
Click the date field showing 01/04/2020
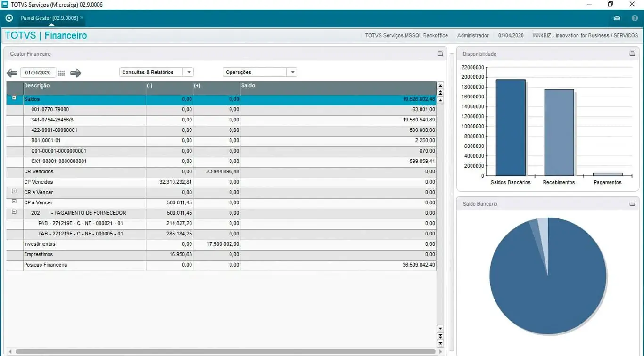pyautogui.click(x=38, y=73)
